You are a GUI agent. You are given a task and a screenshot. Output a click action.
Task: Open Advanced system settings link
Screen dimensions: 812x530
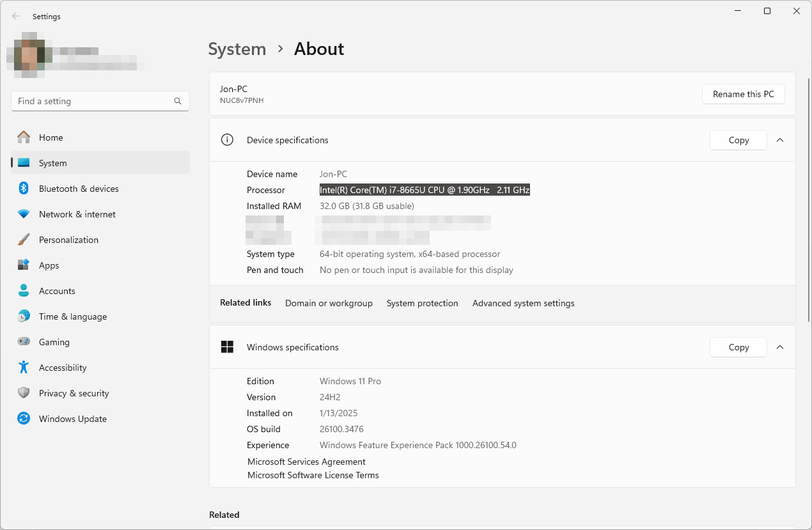[x=523, y=303]
